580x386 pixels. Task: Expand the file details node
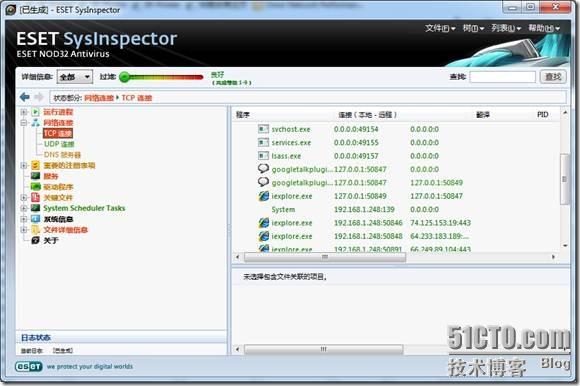pyautogui.click(x=24, y=230)
